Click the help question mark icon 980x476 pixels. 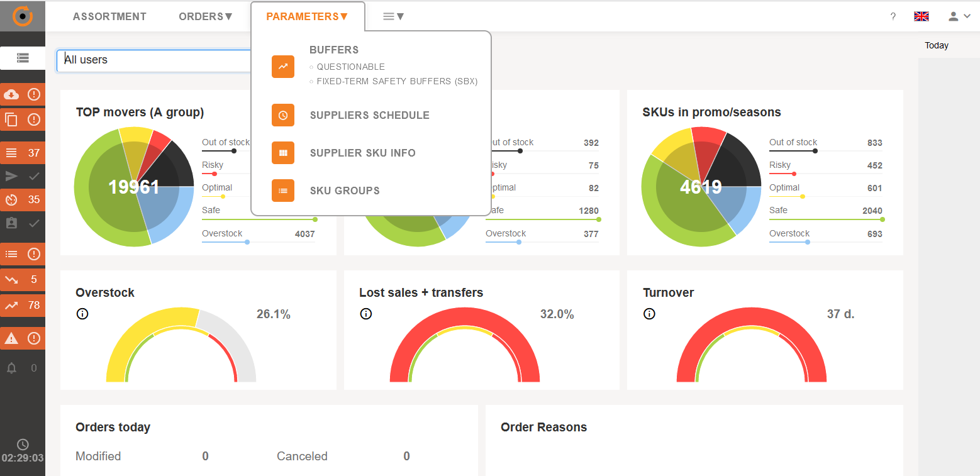(x=893, y=17)
